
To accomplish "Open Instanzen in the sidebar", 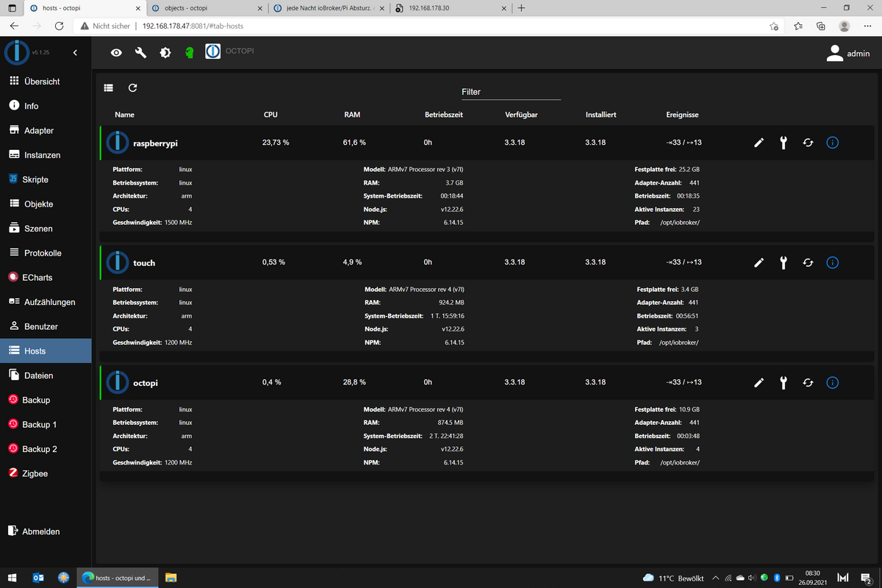I will 46,155.
